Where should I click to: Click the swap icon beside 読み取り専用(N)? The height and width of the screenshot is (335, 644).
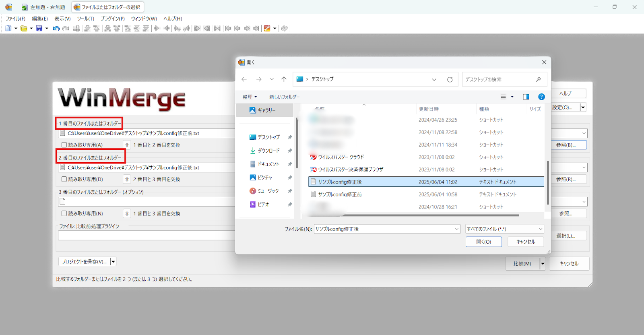(127, 213)
